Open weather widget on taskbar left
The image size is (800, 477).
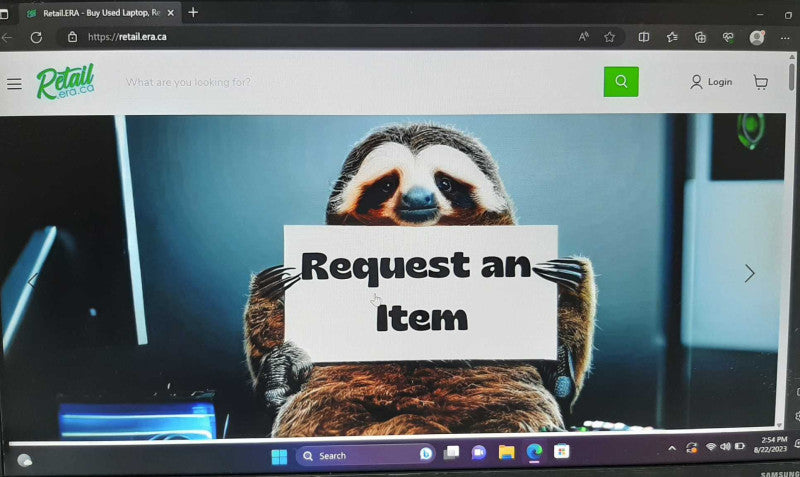(x=24, y=461)
